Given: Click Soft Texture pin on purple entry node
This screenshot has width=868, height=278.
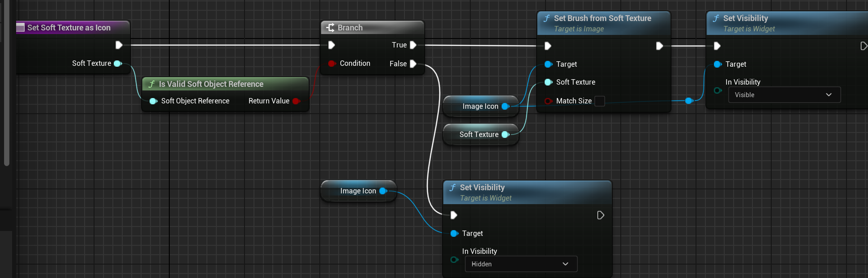Looking at the screenshot, I should (118, 64).
